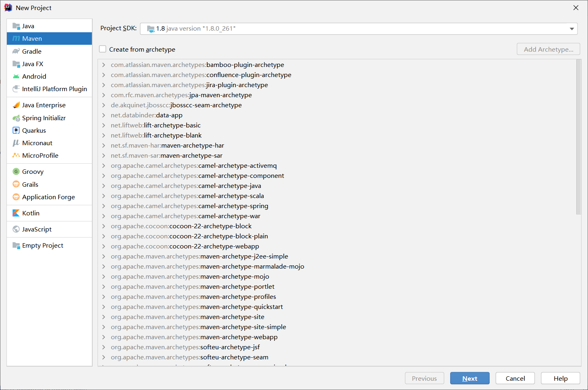The image size is (588, 390).
Task: Expand the maven-archetype-quickstart entry
Action: [104, 307]
